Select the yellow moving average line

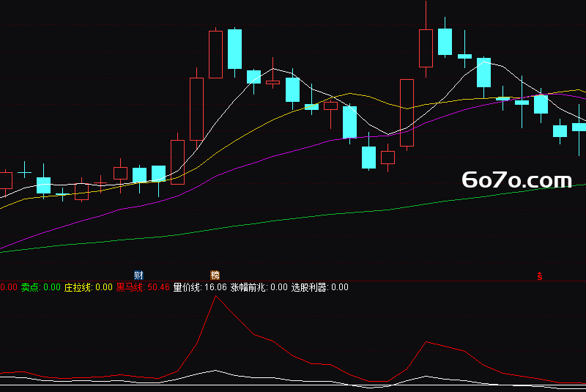click(262, 125)
